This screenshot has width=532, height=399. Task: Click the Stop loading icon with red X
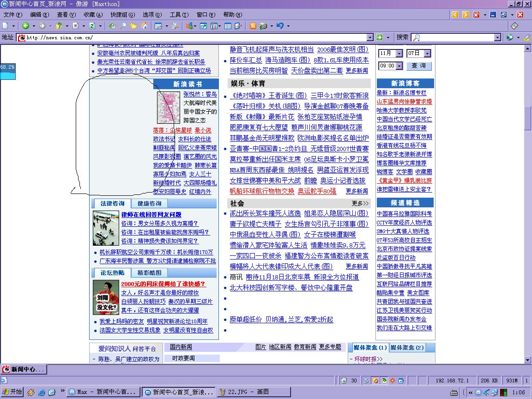76,26
